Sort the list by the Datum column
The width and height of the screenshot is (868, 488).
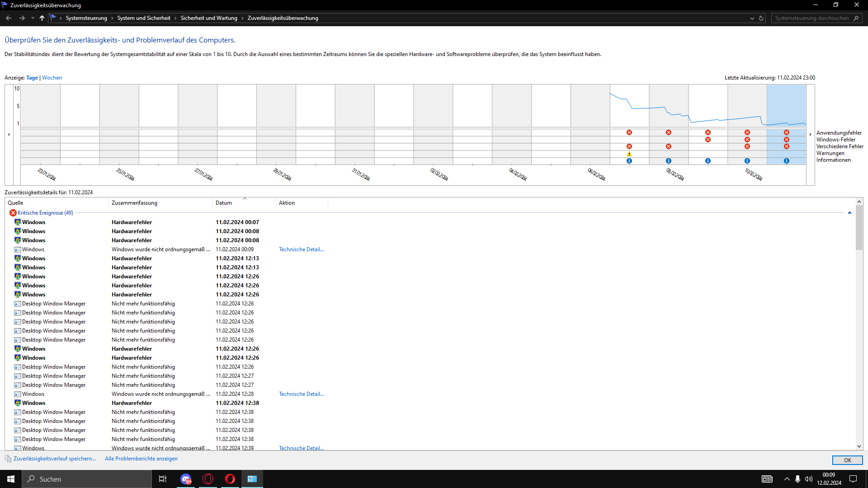click(x=224, y=203)
